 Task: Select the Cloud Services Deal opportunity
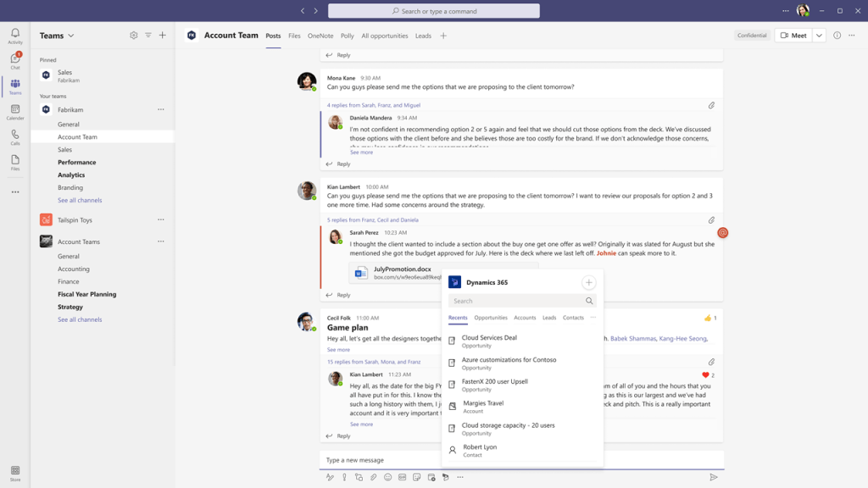[489, 337]
